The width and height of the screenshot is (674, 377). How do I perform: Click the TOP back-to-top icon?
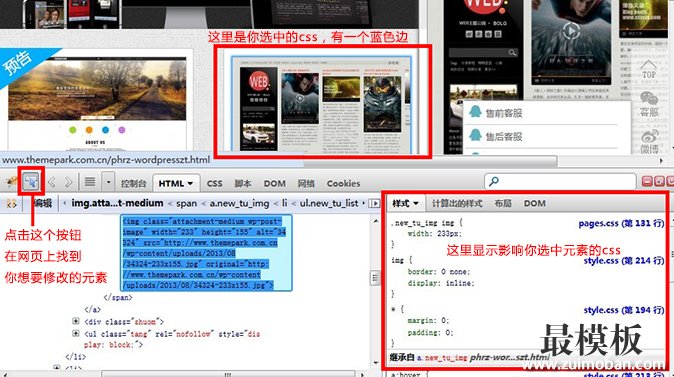[x=649, y=69]
